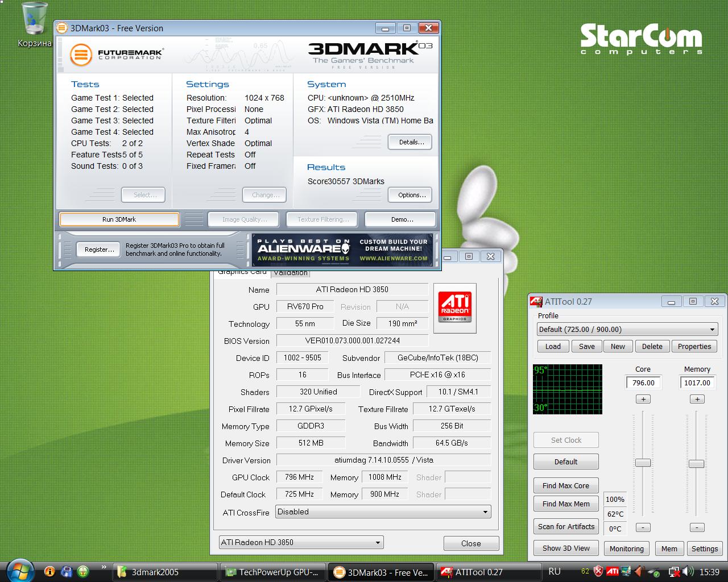Image resolution: width=728 pixels, height=582 pixels.
Task: Open the GPU selector dropdown in GPU-Z
Action: [301, 542]
